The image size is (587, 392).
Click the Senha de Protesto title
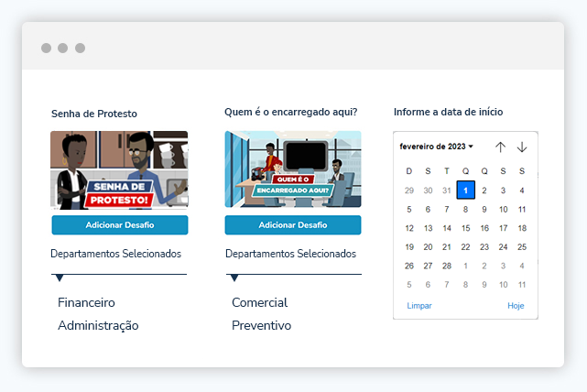click(x=94, y=114)
